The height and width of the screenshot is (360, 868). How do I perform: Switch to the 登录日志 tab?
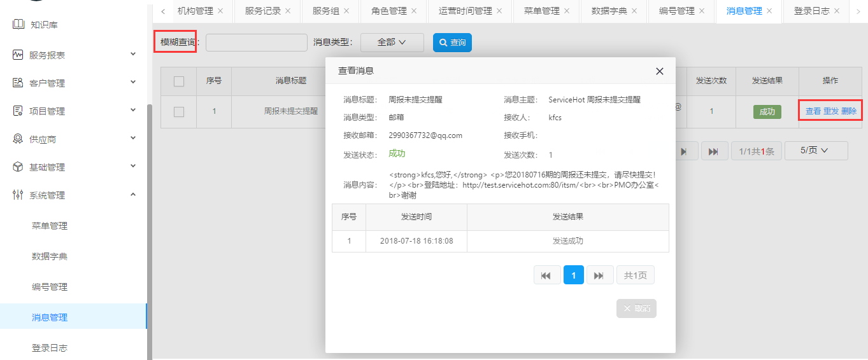[811, 11]
